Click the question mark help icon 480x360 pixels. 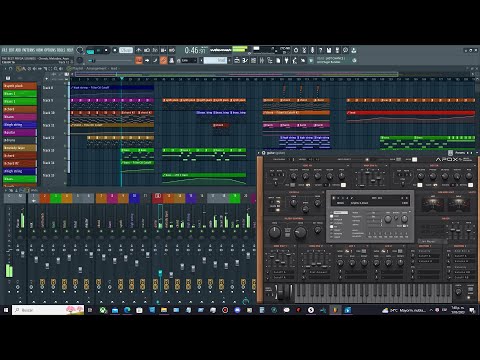321,50
